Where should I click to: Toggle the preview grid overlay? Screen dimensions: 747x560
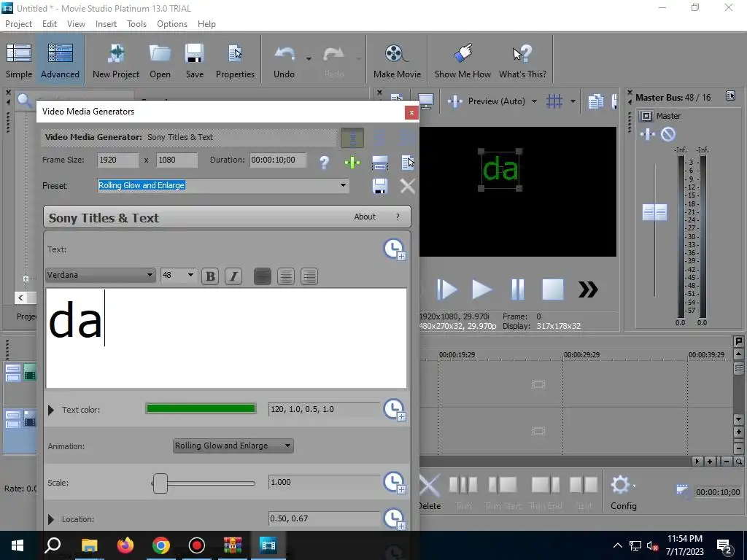click(x=554, y=101)
